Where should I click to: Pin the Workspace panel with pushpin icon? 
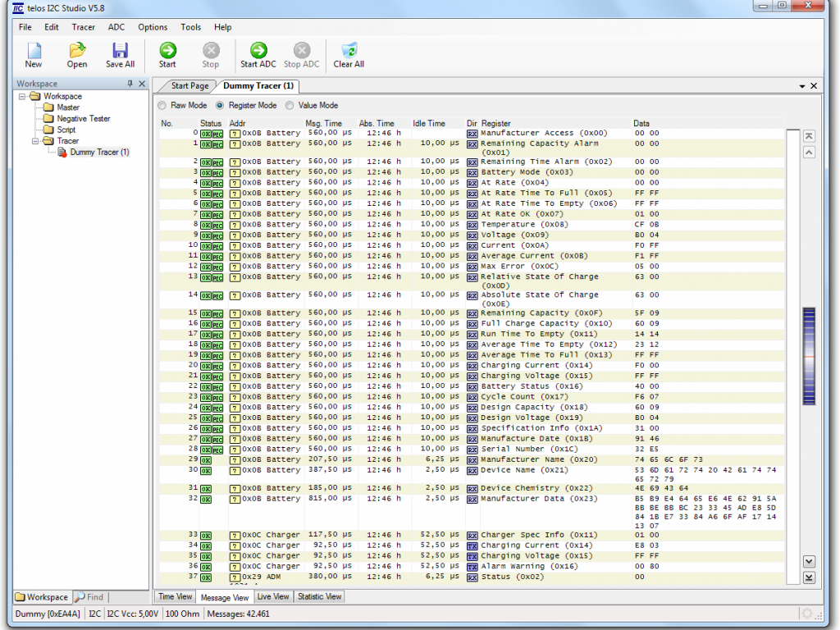tap(130, 84)
